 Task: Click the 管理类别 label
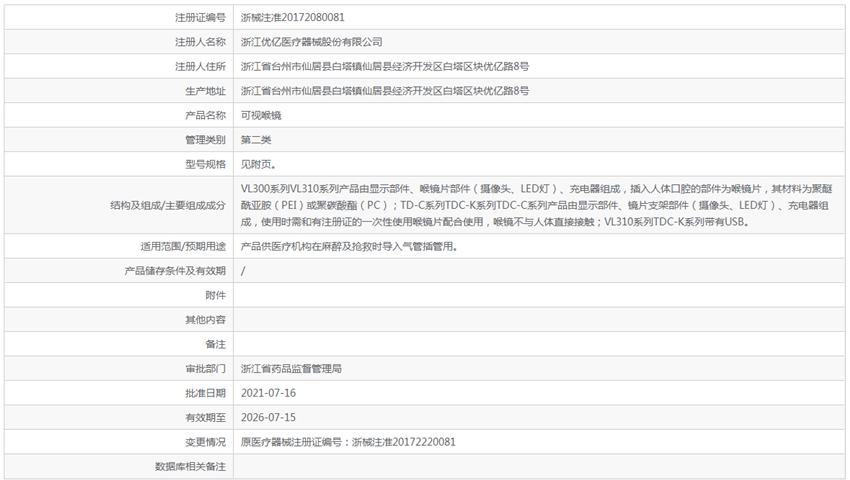205,139
